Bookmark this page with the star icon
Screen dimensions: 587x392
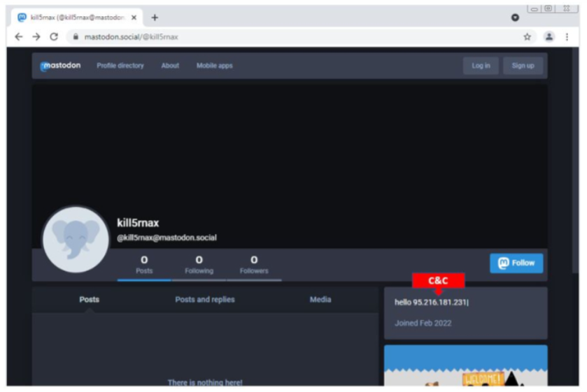(x=528, y=37)
